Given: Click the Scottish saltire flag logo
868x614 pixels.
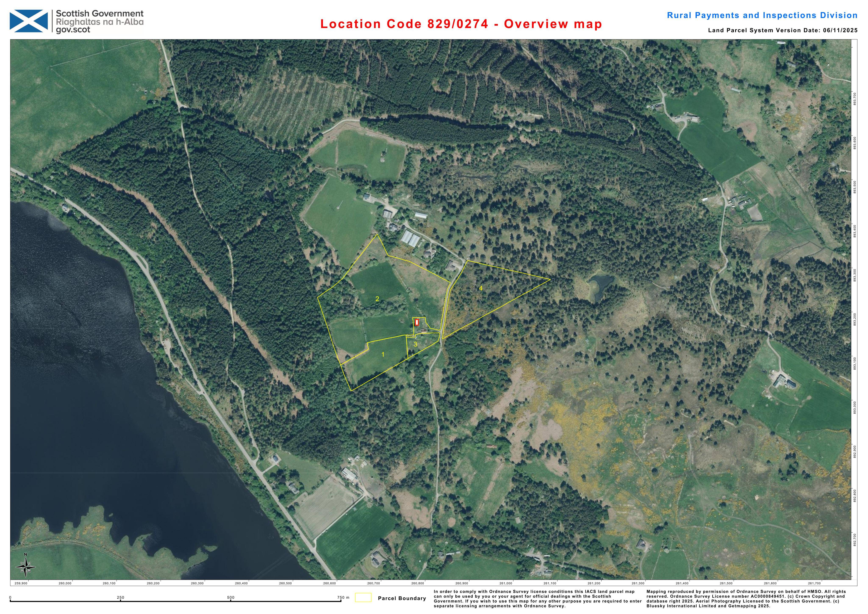Looking at the screenshot, I should point(29,22).
